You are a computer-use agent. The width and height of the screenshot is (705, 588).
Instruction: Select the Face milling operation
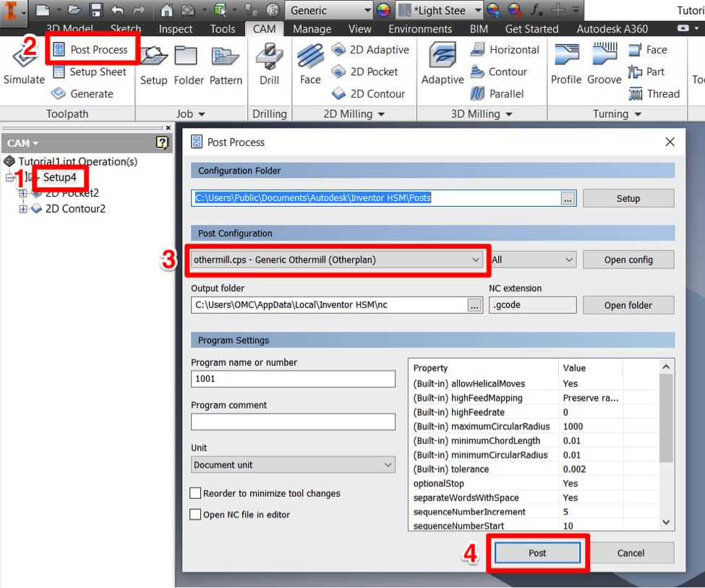click(310, 64)
